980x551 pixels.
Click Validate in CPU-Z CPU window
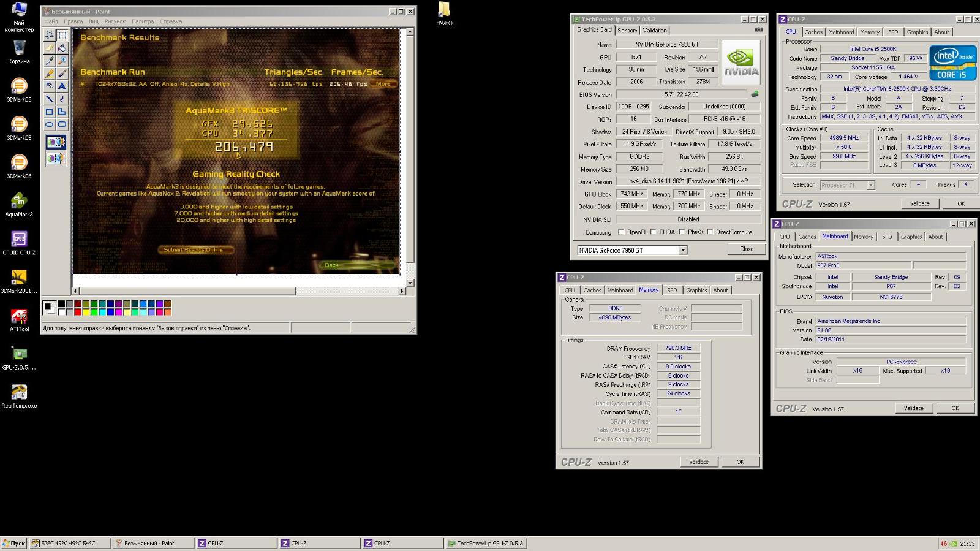point(919,203)
